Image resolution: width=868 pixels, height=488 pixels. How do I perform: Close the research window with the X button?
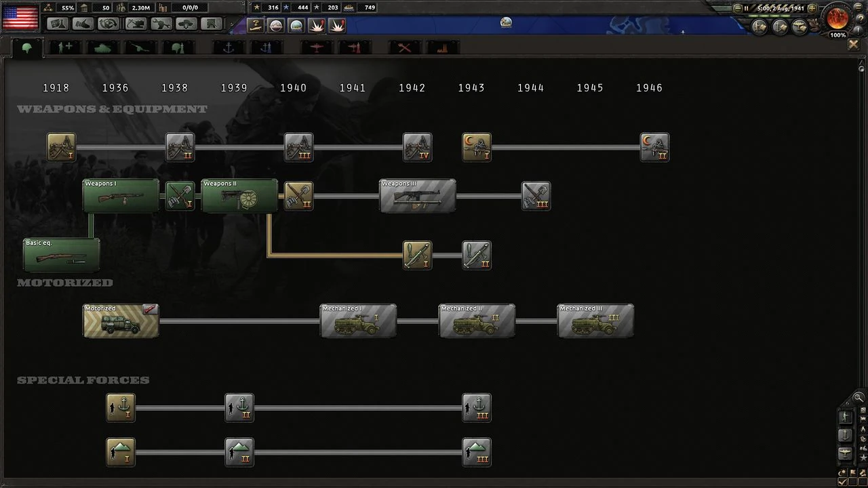click(x=853, y=45)
